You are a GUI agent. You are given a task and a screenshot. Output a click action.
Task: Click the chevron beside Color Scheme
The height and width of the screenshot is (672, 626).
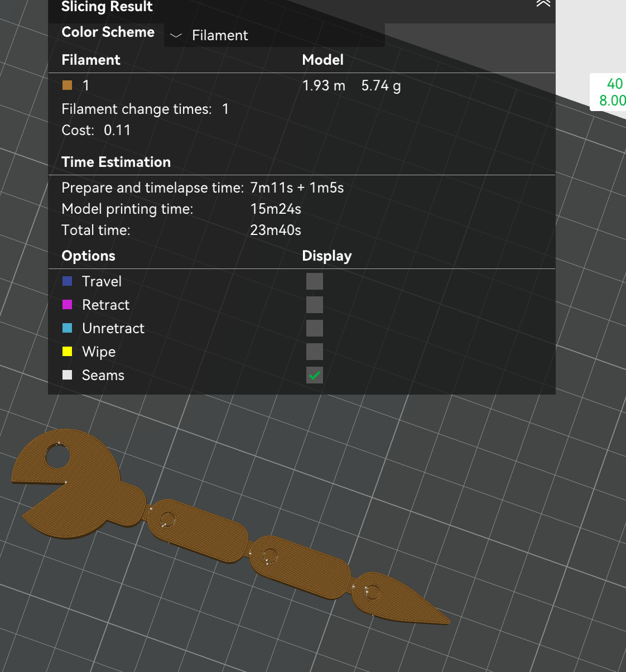(x=175, y=36)
